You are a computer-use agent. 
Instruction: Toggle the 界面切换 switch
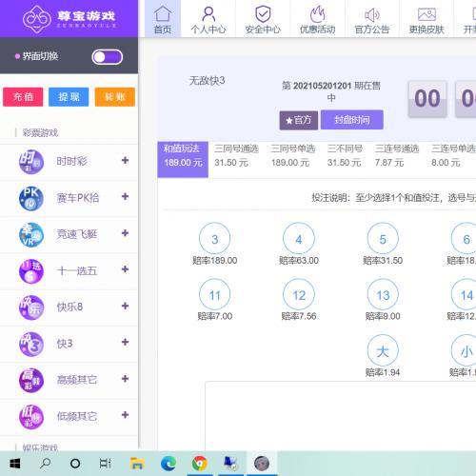pos(108,57)
